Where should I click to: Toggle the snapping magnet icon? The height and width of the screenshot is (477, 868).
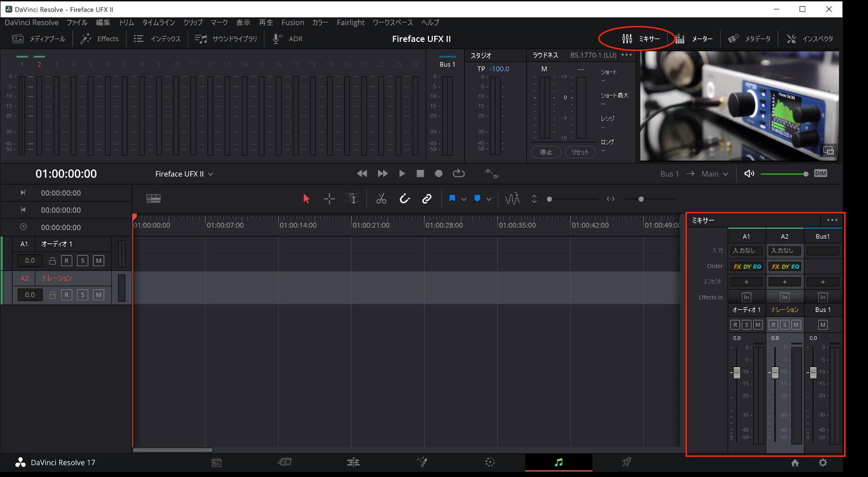pyautogui.click(x=404, y=199)
